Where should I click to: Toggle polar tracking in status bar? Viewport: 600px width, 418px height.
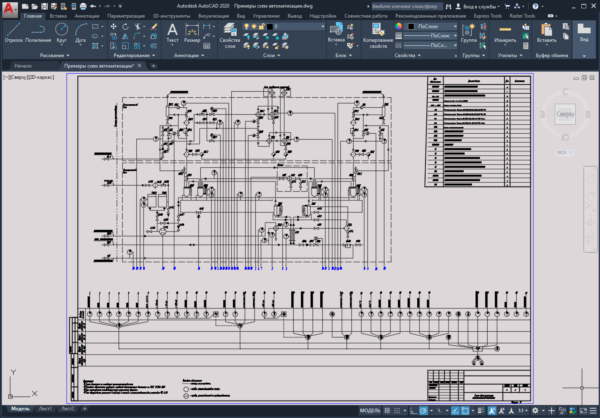[424, 411]
